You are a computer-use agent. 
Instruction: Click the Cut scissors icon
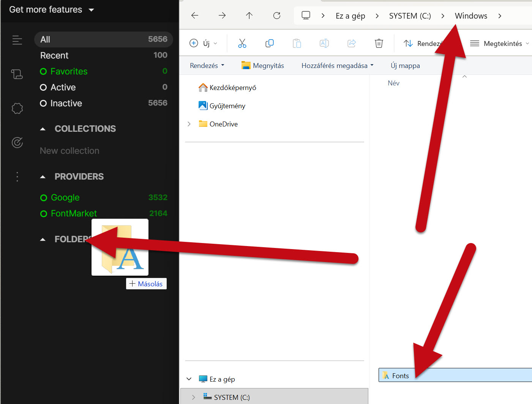click(x=242, y=43)
